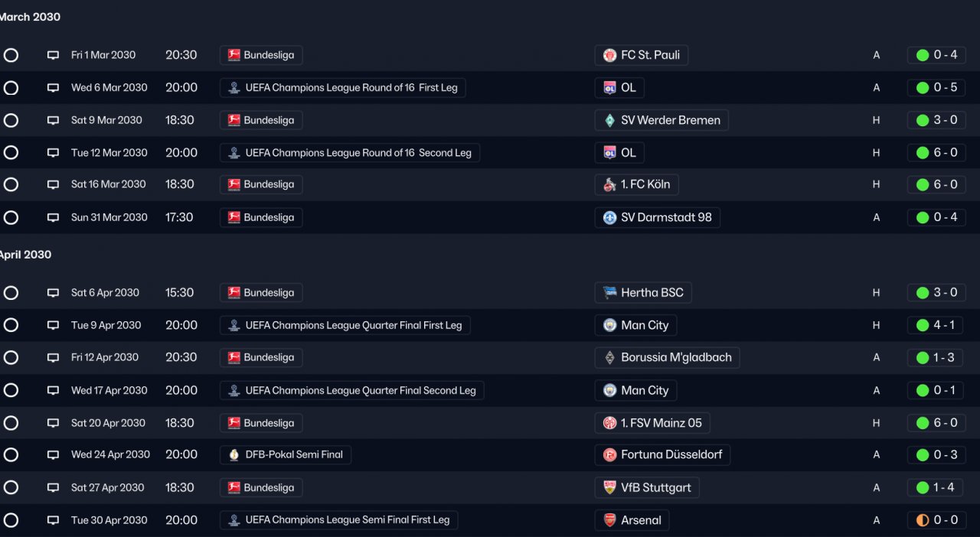Select the radio circle for 1 Mar fixture
The image size is (980, 537).
pyautogui.click(x=11, y=55)
